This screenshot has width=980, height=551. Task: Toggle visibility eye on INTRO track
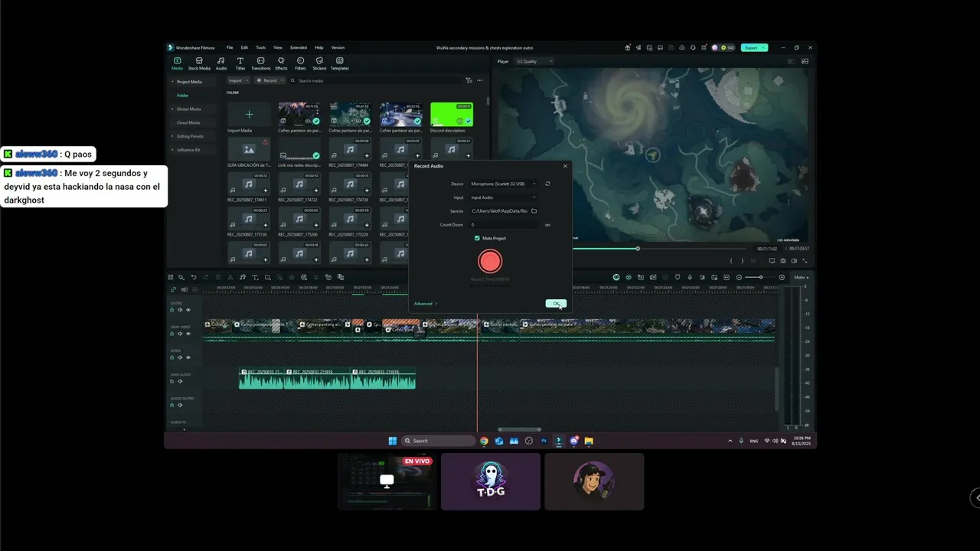188,357
